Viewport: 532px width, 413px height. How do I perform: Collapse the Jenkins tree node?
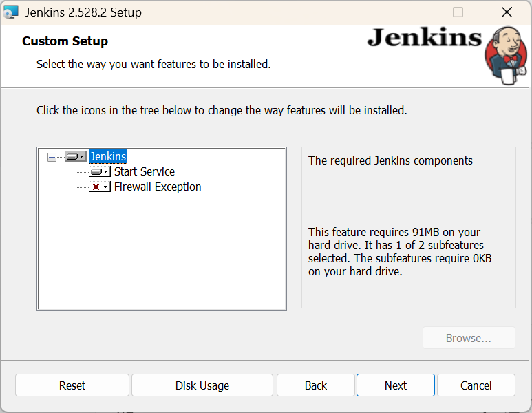52,157
